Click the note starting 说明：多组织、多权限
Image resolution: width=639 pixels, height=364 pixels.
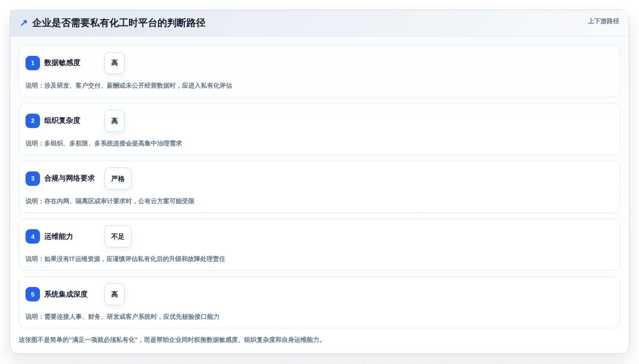(104, 143)
